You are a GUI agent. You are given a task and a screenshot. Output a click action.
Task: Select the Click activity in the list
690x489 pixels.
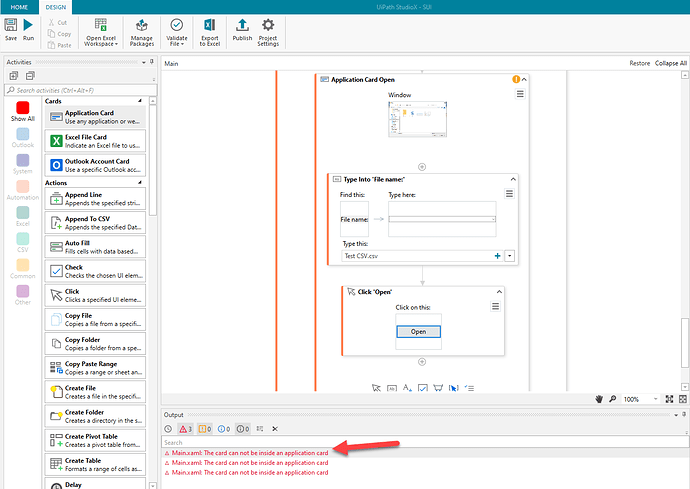coord(95,295)
